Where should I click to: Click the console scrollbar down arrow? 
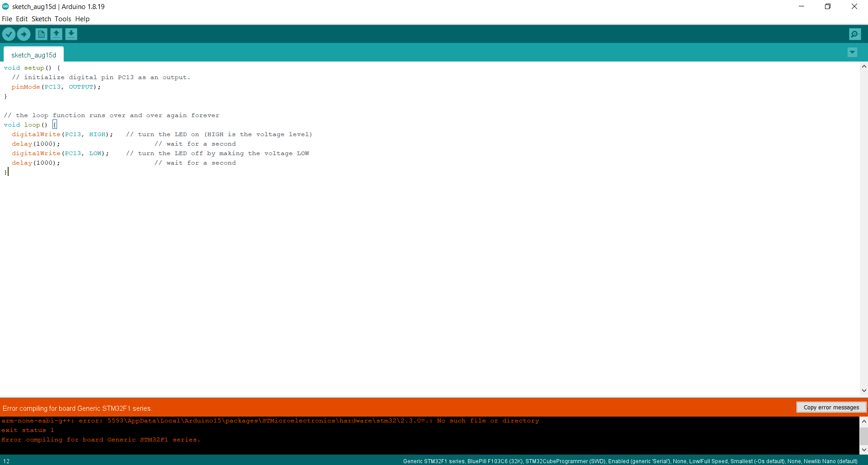(864, 450)
